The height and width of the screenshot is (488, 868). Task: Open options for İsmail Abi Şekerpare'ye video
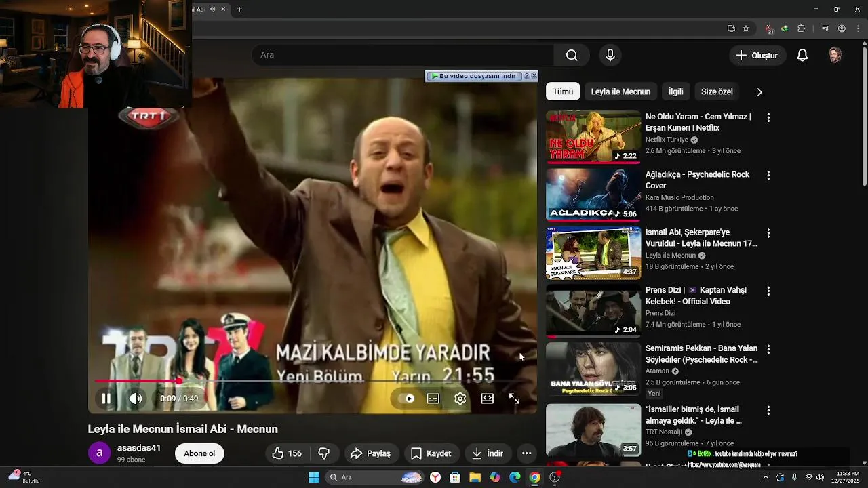tap(768, 233)
